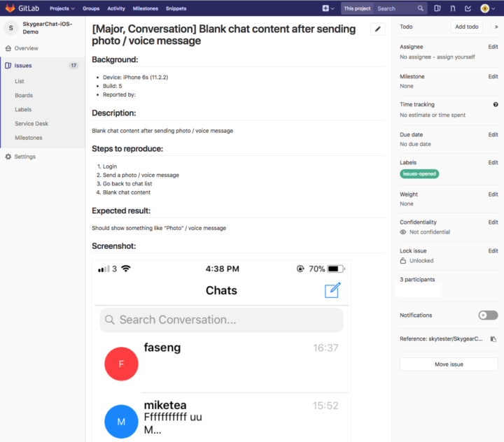Click the 3 participants text
The image size is (504, 442).
(417, 280)
